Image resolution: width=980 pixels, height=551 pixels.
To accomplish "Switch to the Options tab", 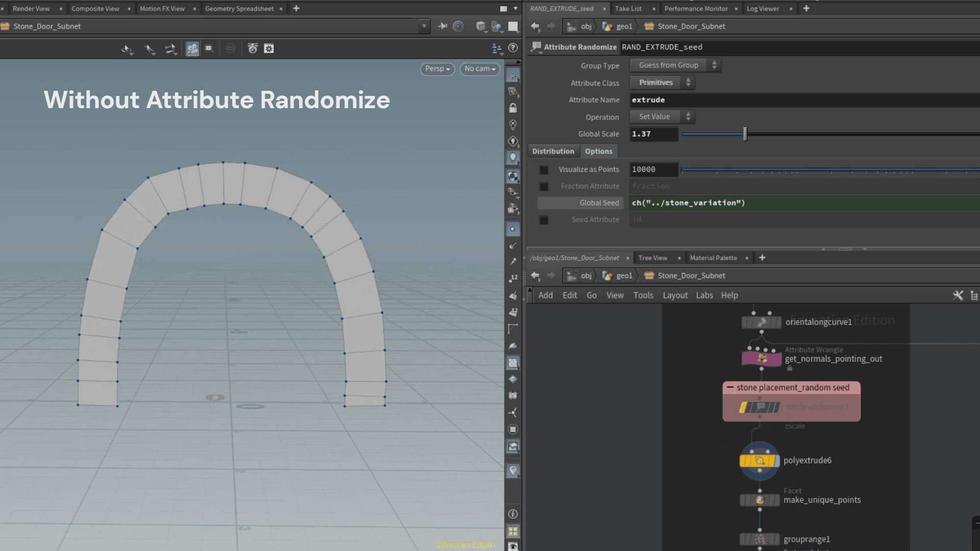I will (598, 152).
